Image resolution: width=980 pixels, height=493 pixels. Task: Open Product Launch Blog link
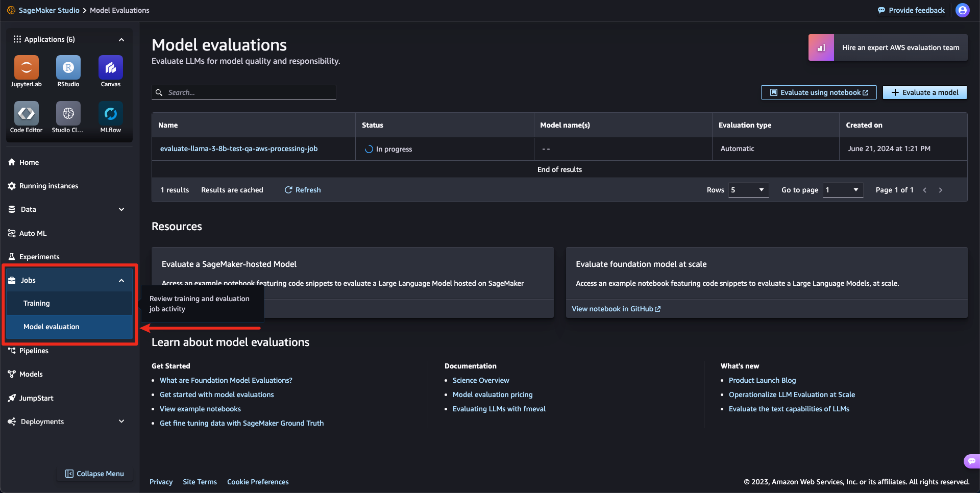pos(763,380)
